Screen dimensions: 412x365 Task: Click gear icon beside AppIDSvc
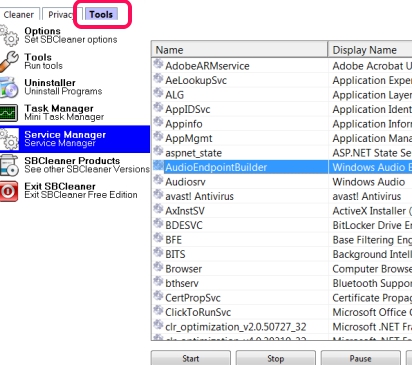coord(158,107)
